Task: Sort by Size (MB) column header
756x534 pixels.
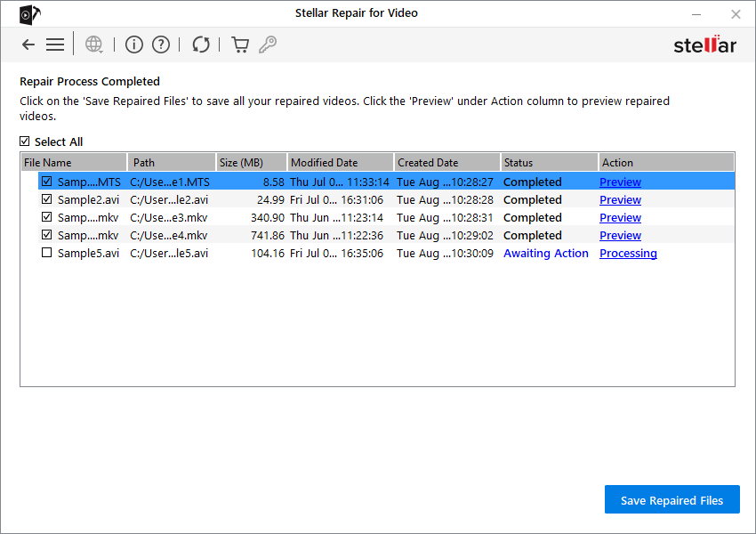Action: [252, 163]
